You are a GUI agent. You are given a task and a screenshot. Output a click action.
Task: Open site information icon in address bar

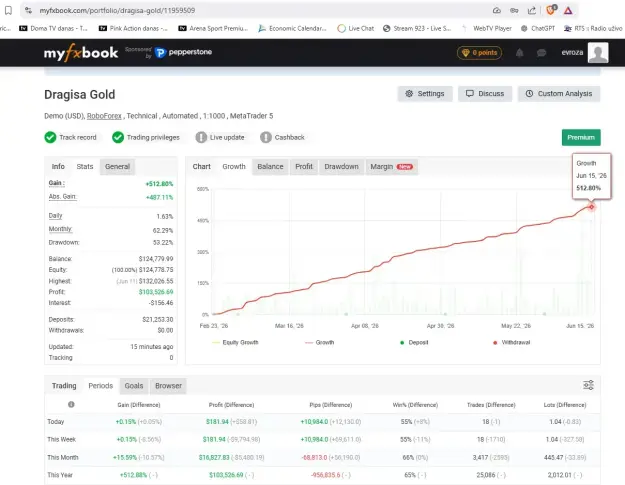click(28, 10)
